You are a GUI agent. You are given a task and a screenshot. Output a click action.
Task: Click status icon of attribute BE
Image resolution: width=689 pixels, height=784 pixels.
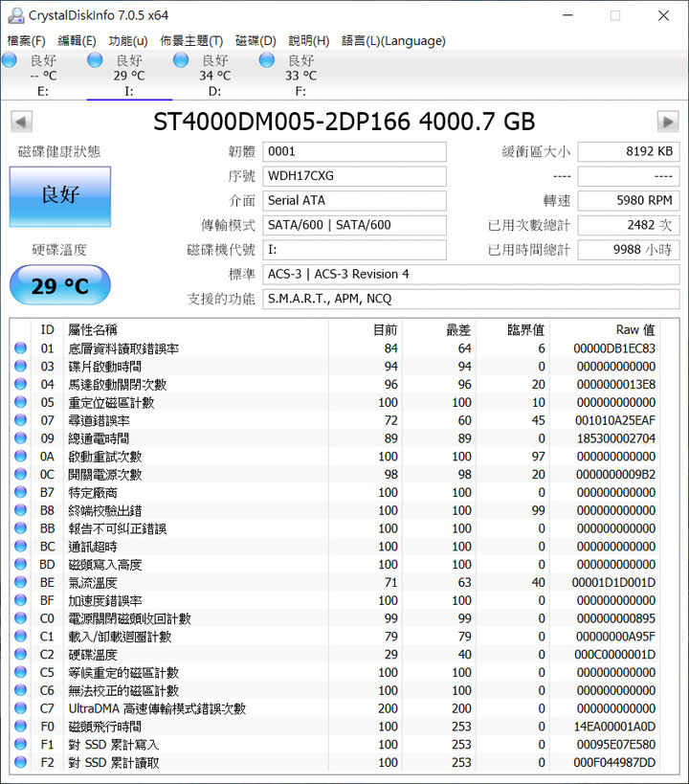coord(20,581)
